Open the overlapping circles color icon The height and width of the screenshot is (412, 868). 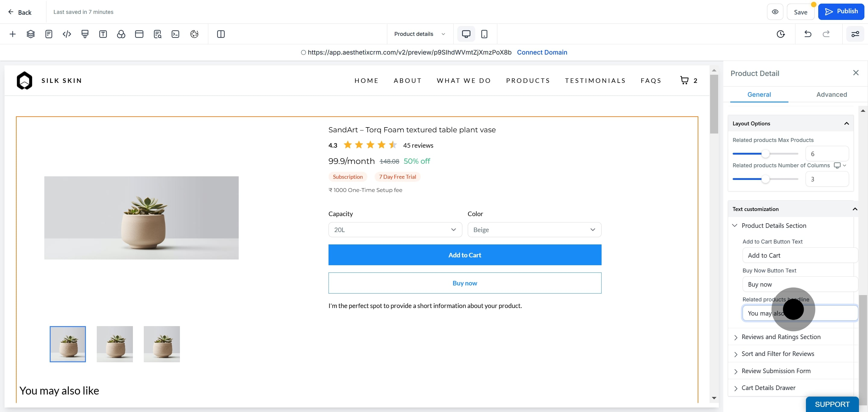click(x=121, y=34)
